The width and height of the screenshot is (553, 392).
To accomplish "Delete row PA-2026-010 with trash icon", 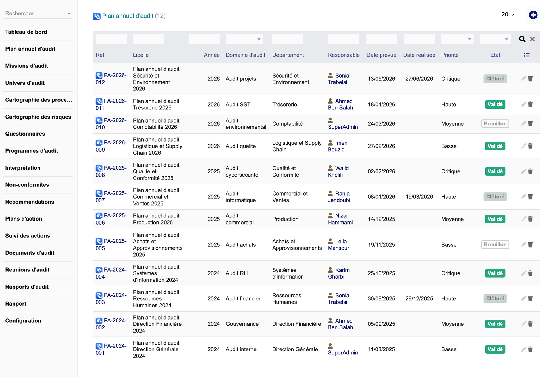I will click(x=530, y=124).
